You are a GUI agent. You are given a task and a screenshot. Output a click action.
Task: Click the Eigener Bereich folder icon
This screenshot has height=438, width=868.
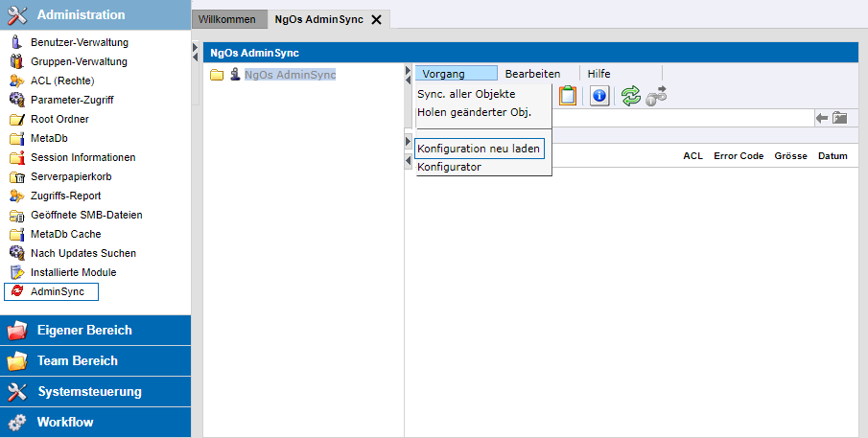17,330
